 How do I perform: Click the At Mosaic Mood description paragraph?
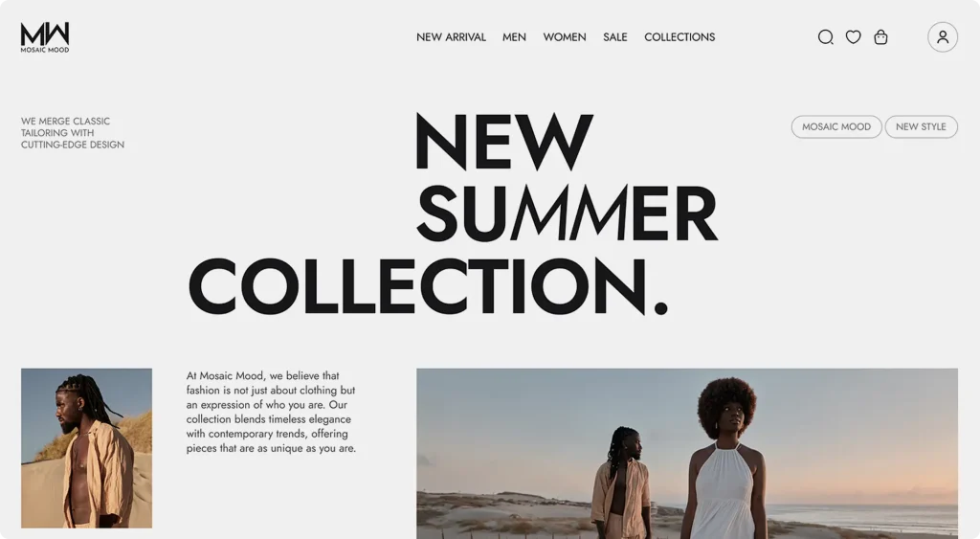click(271, 412)
